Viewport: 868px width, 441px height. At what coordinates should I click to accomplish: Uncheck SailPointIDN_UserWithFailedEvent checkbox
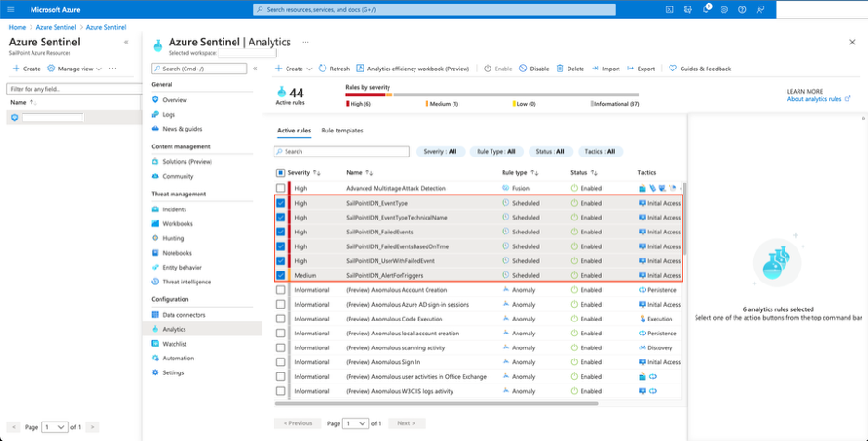coord(281,260)
